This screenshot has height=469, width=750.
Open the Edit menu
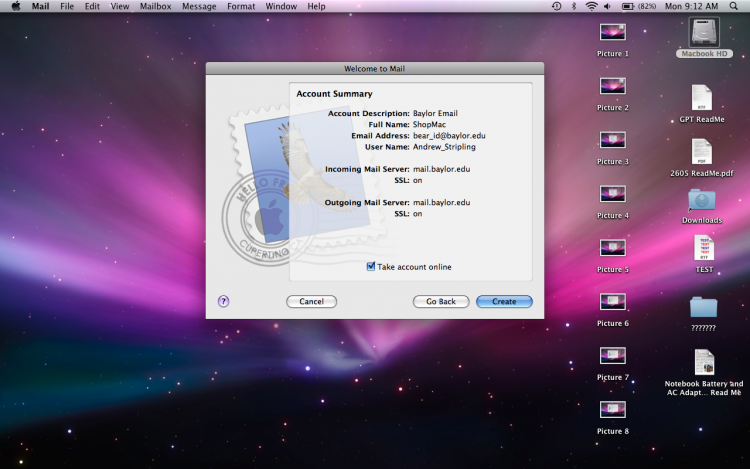(92, 6)
